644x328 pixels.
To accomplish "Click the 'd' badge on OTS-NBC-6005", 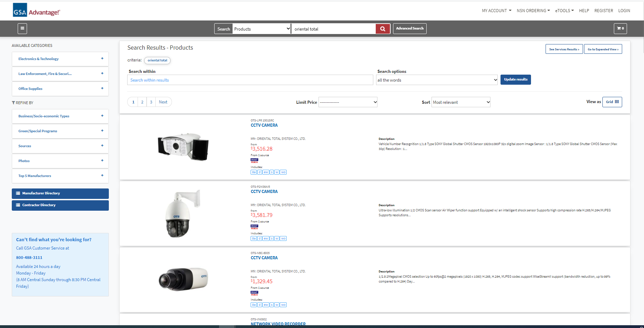I will pos(260,305).
